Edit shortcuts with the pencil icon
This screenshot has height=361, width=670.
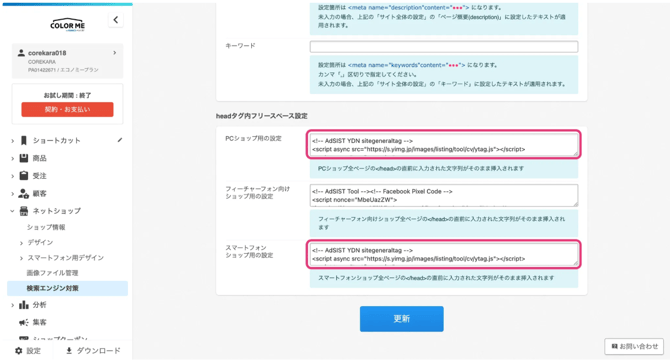click(120, 140)
